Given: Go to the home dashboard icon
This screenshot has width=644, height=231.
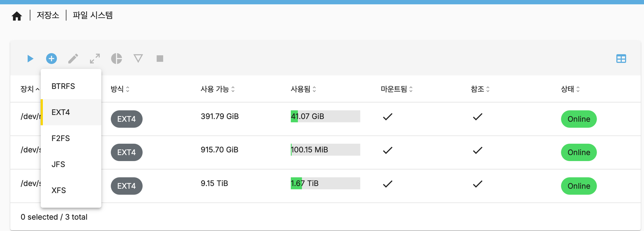Looking at the screenshot, I should tap(17, 16).
